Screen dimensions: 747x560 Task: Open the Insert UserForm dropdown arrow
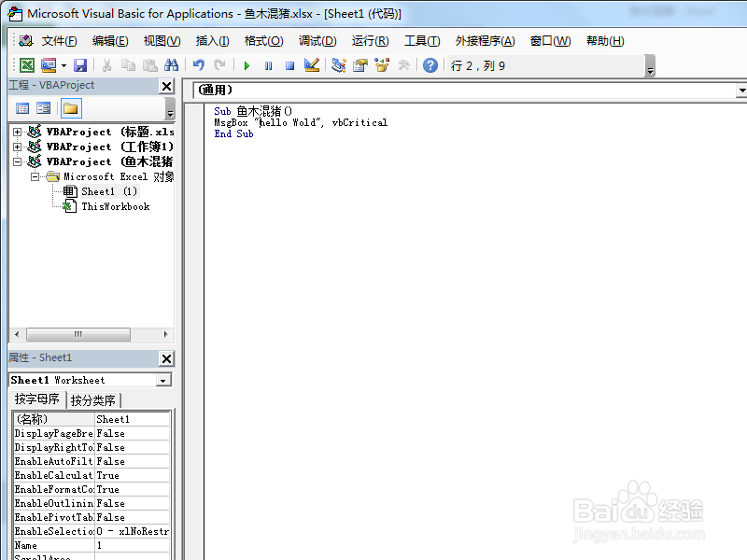coord(63,65)
